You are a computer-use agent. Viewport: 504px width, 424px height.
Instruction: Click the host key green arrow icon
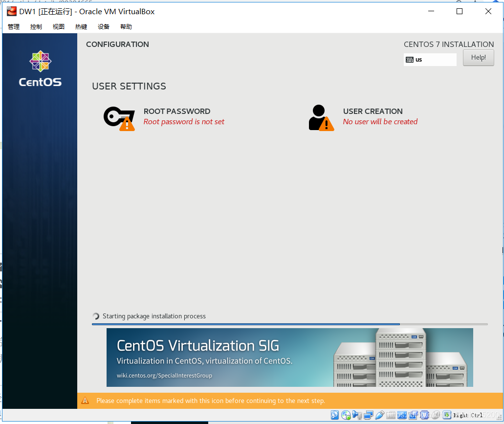pos(447,415)
